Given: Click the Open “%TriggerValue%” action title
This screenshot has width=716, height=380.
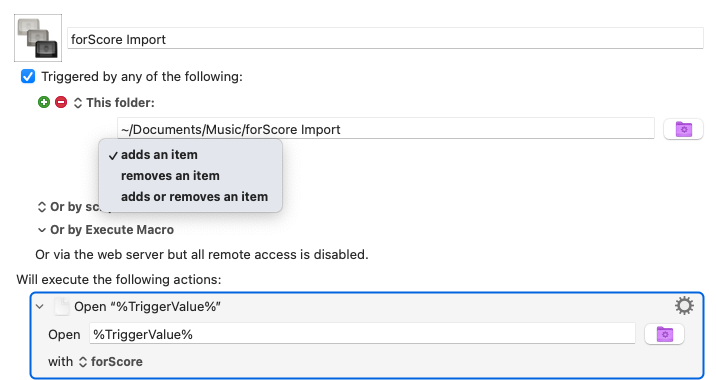Looking at the screenshot, I should [x=147, y=306].
